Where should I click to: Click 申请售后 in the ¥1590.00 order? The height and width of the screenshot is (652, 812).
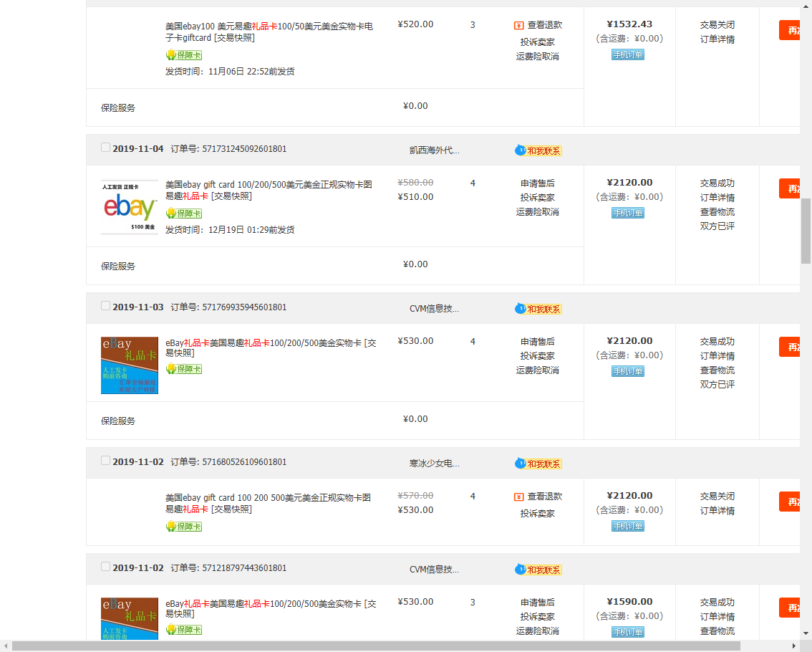point(538,603)
